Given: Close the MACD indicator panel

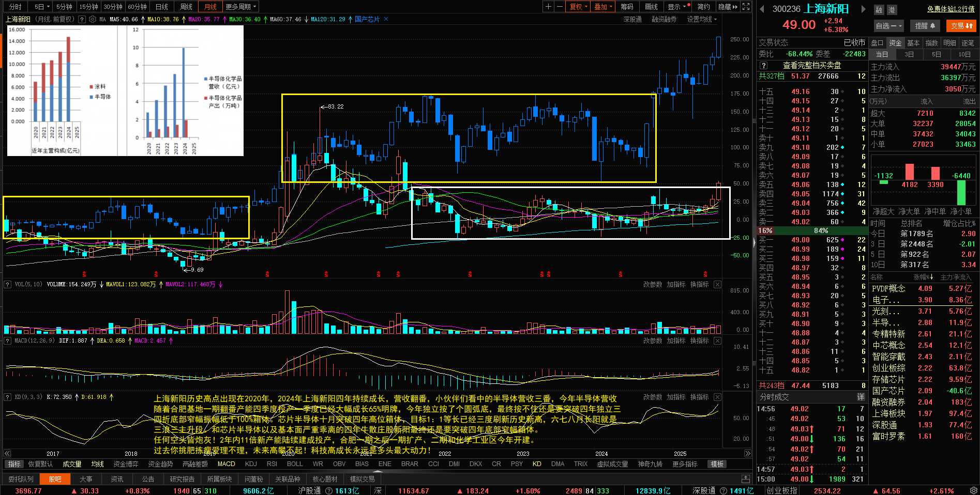Looking at the screenshot, I should point(717,341).
